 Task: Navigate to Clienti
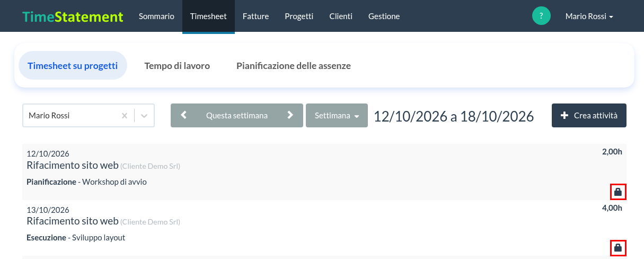click(341, 16)
